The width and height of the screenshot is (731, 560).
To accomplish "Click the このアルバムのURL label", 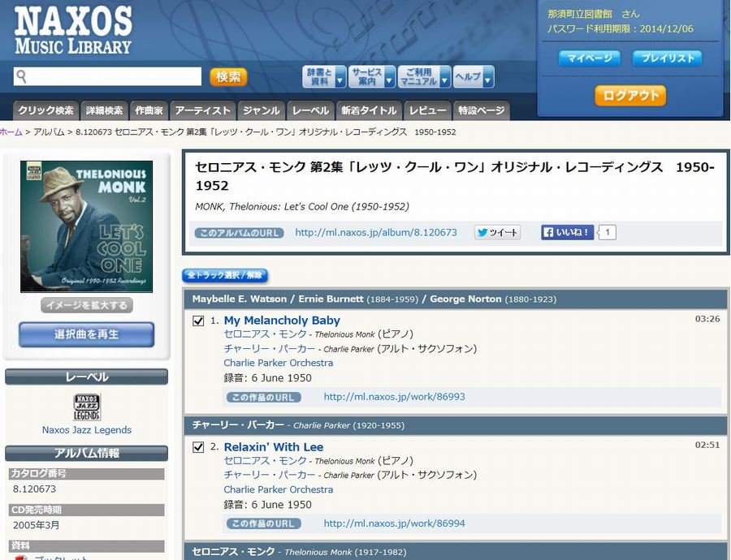I will (239, 233).
